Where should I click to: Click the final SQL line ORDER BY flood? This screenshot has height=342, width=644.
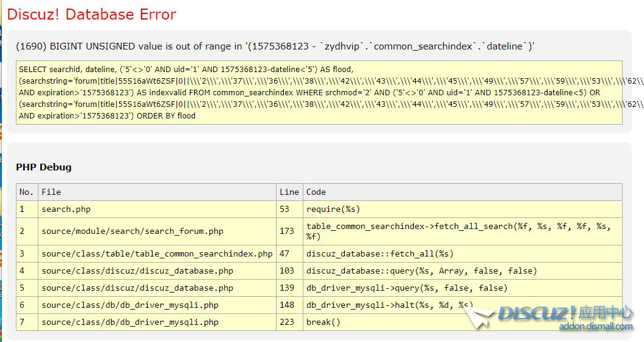107,116
